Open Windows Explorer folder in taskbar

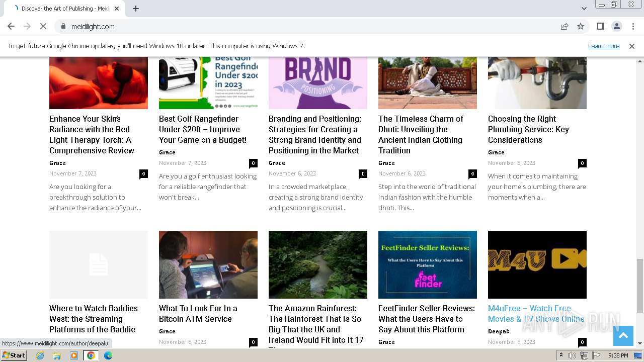pos(57,355)
